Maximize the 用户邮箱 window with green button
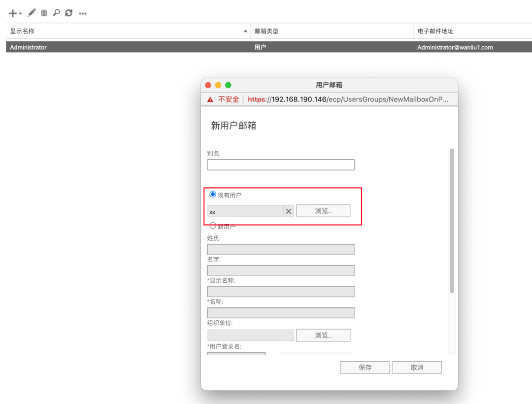This screenshot has width=532, height=404. 229,85
